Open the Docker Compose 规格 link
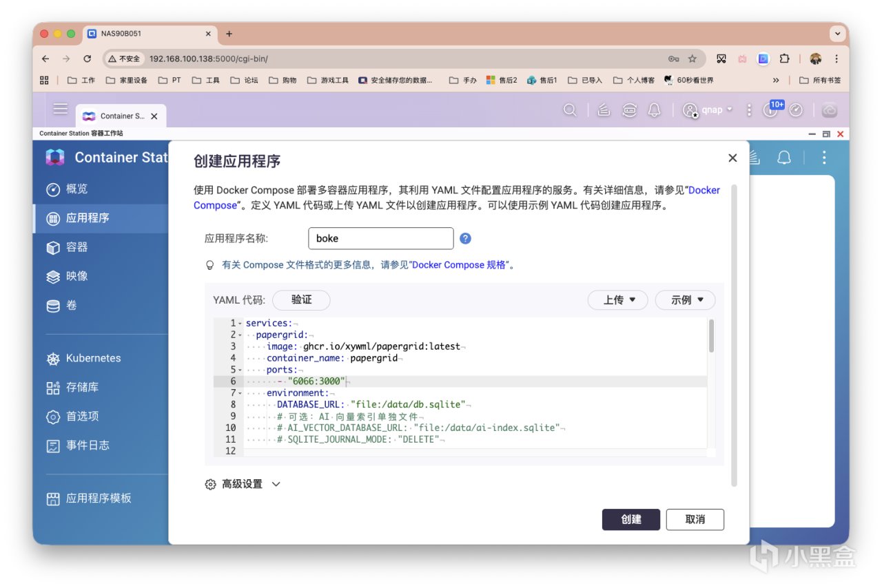The width and height of the screenshot is (882, 588). (x=458, y=265)
